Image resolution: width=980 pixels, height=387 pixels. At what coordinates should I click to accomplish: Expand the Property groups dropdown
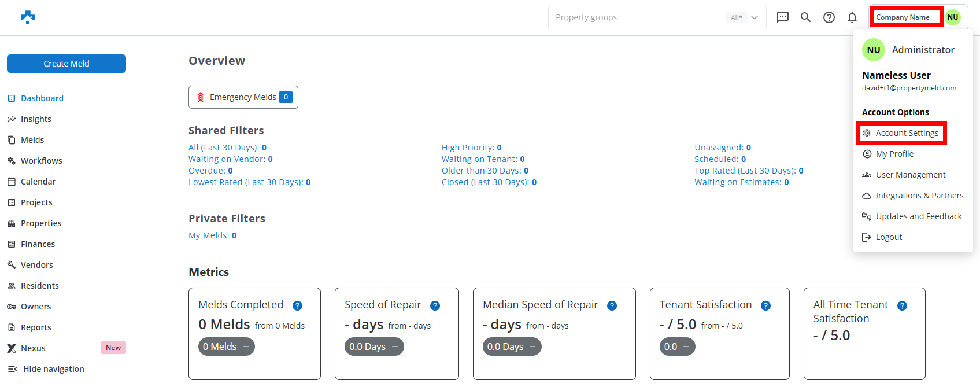[755, 17]
